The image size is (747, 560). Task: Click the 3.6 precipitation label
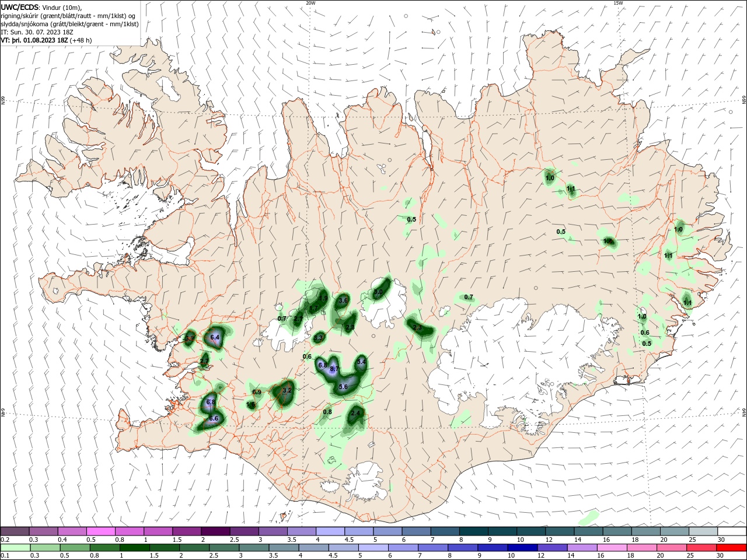point(343,300)
